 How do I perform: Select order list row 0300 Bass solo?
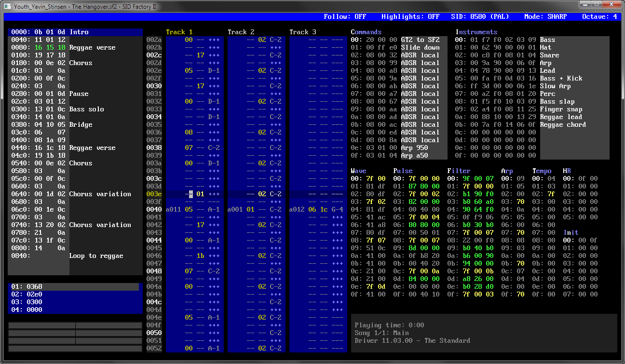click(x=75, y=109)
